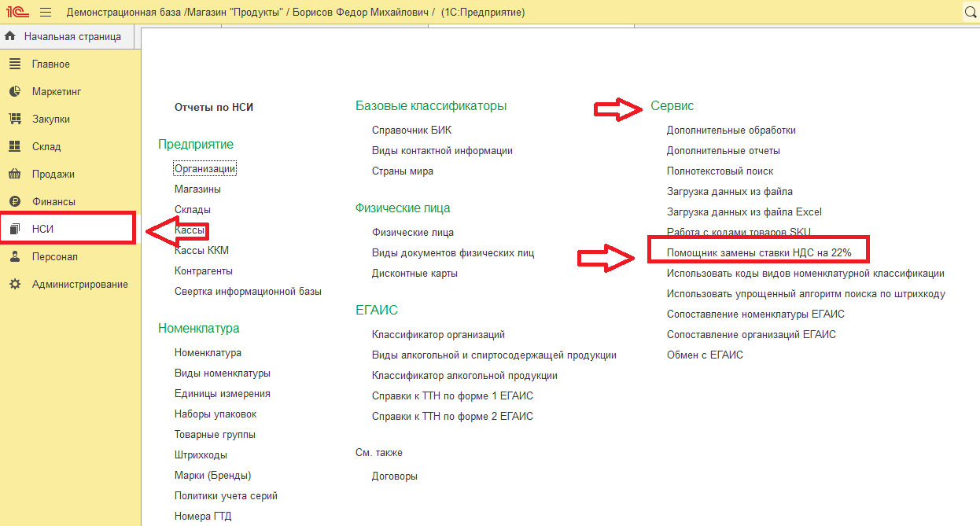Switch to Начальная страница tab
The image size is (980, 526).
72,36
